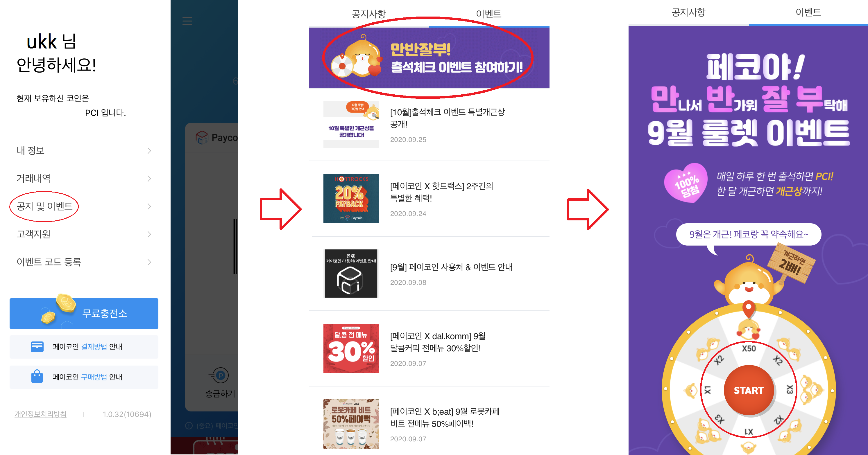The width and height of the screenshot is (868, 455).
Task: Tap the send money icon 송금하기
Action: point(220,375)
